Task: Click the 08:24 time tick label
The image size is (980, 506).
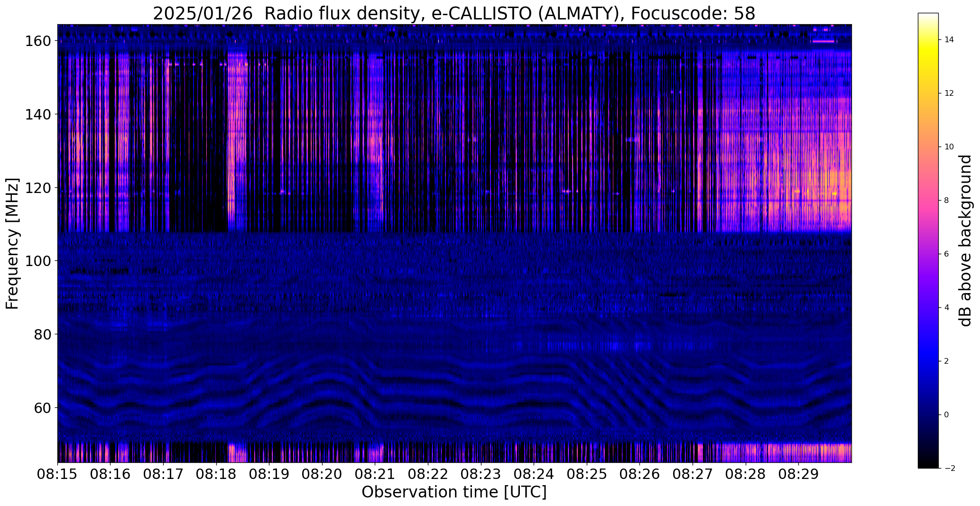Action: point(534,474)
